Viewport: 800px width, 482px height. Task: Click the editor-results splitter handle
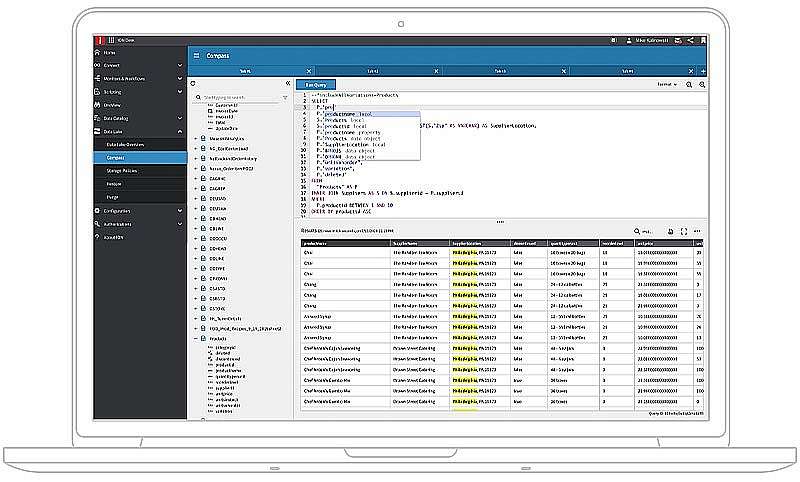pyautogui.click(x=500, y=222)
